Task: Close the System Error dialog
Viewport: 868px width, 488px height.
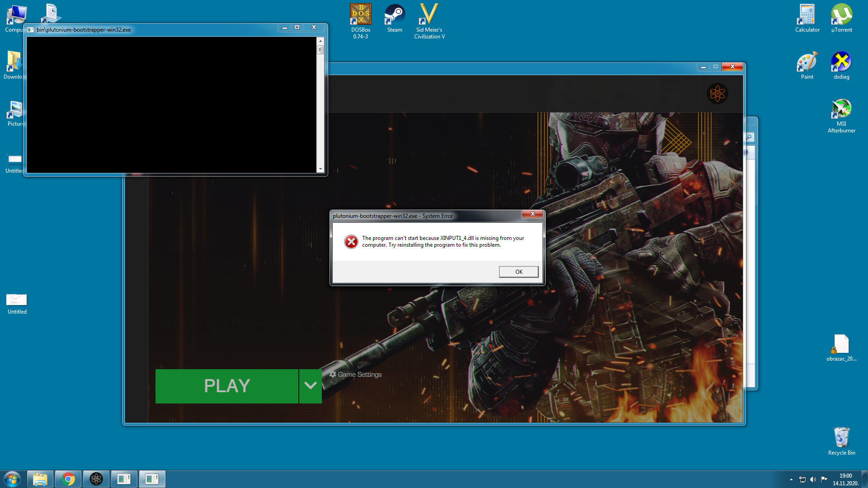Action: 533,214
